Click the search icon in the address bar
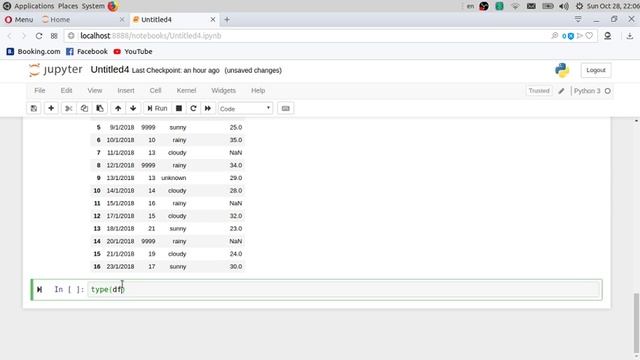 (554, 36)
